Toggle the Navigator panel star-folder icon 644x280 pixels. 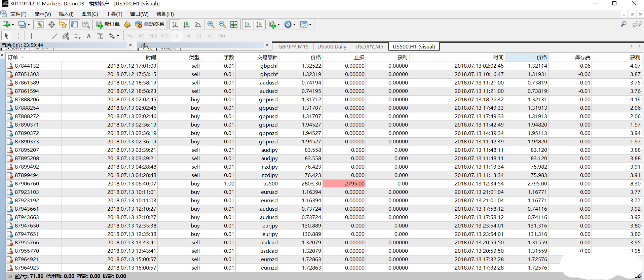(63, 24)
